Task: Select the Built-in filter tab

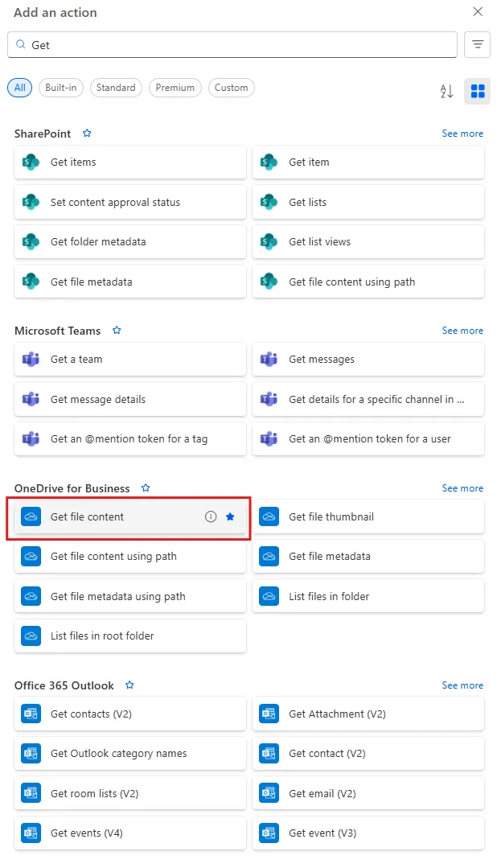Action: (61, 88)
